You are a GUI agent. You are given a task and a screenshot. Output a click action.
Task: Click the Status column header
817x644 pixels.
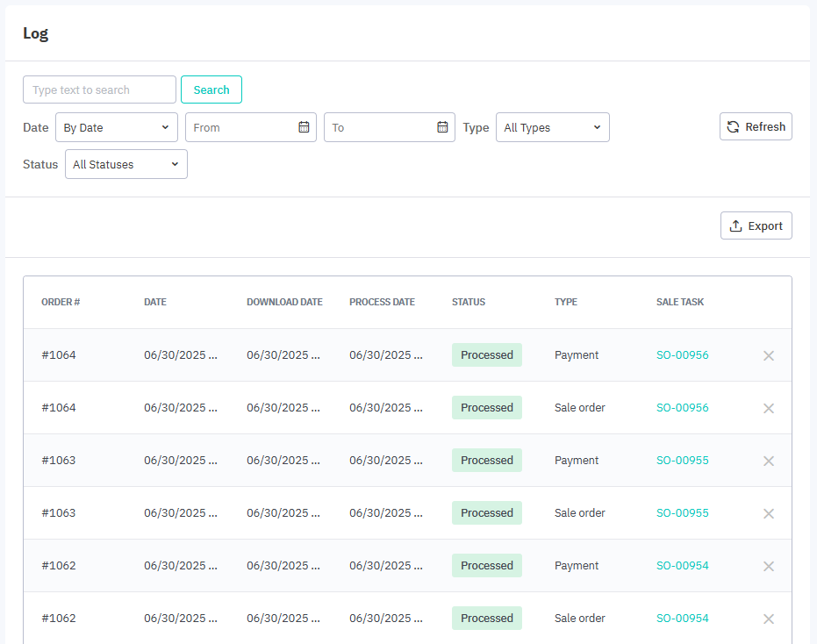pos(468,302)
